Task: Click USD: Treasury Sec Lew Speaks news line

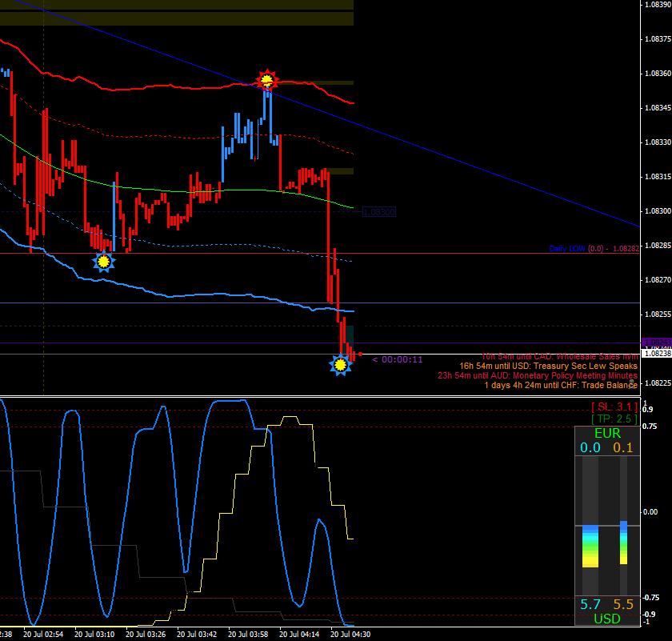Action: pos(549,366)
